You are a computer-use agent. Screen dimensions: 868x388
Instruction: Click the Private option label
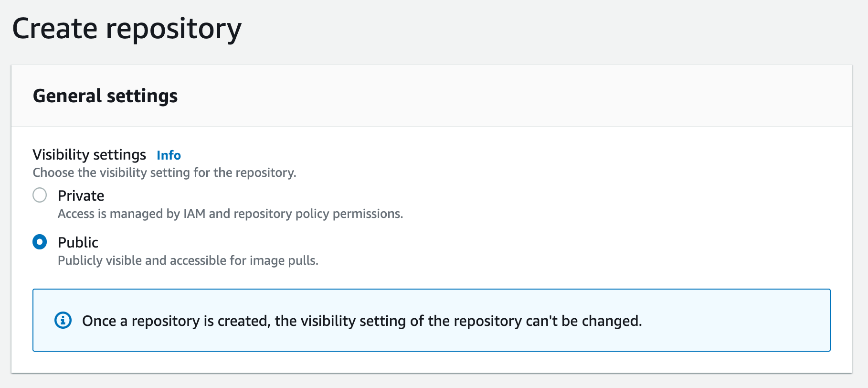click(x=81, y=195)
